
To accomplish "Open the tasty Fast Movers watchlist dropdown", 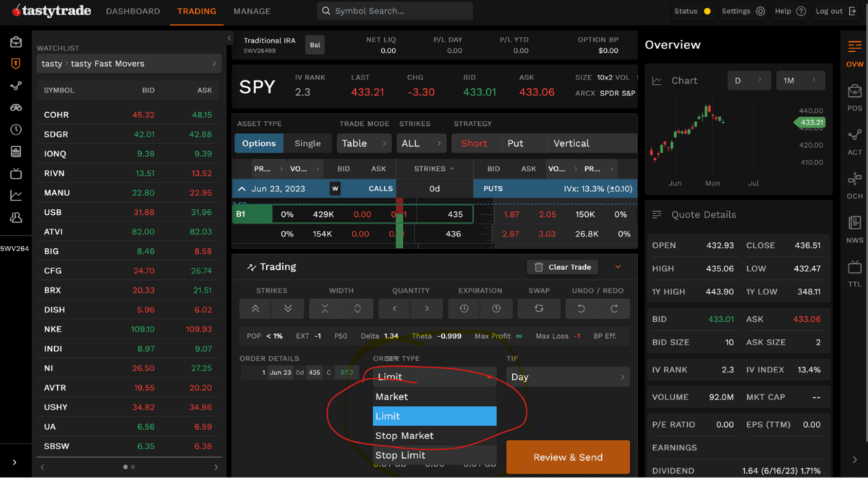I will click(x=129, y=64).
